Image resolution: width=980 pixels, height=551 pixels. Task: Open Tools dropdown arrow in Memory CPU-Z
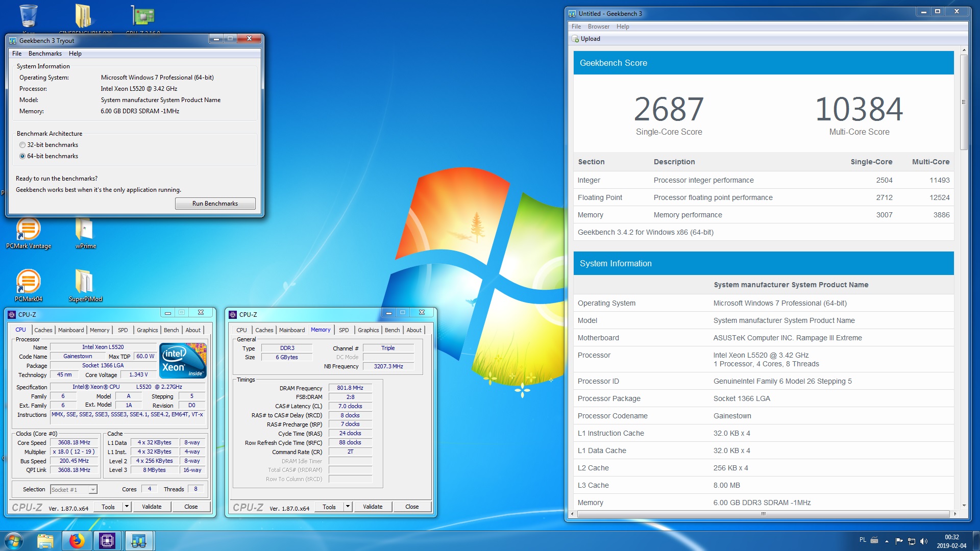tap(348, 507)
